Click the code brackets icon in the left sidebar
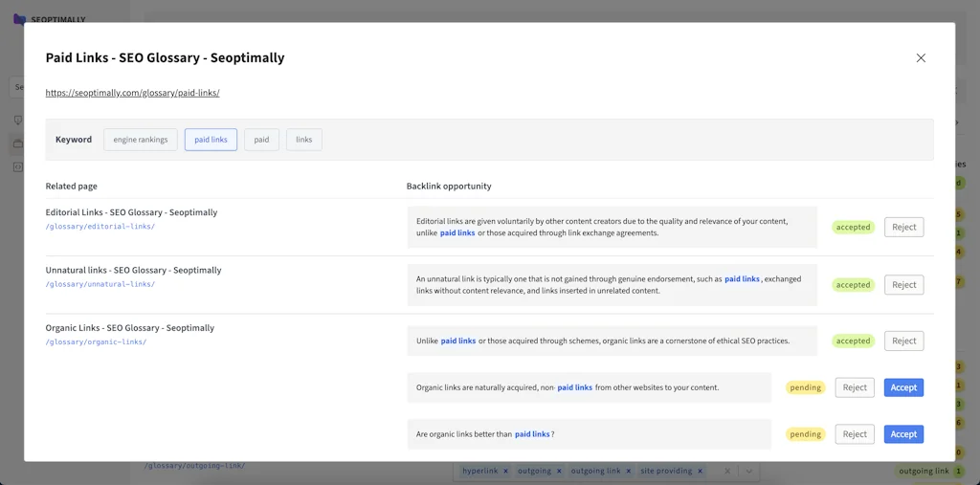 (18, 166)
